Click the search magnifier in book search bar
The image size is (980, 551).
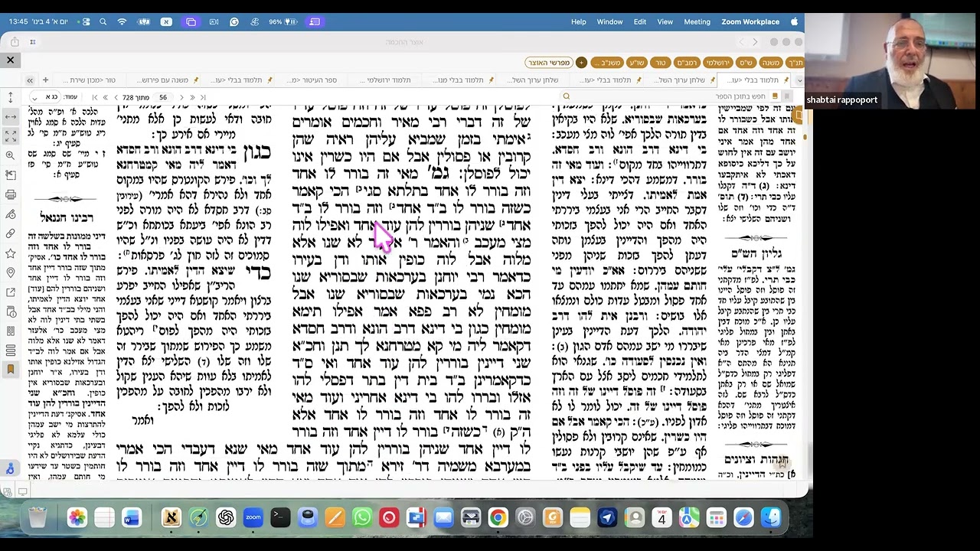[x=566, y=96]
